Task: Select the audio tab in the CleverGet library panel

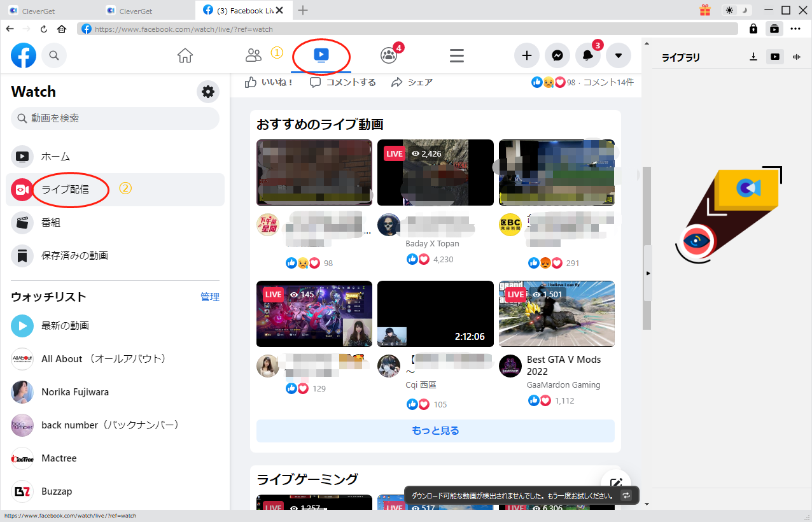Action: pos(795,57)
